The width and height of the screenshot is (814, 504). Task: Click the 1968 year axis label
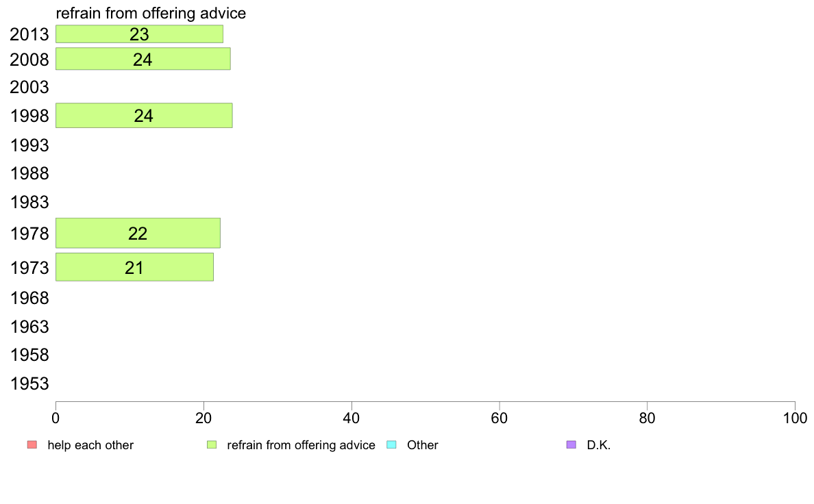[29, 299]
